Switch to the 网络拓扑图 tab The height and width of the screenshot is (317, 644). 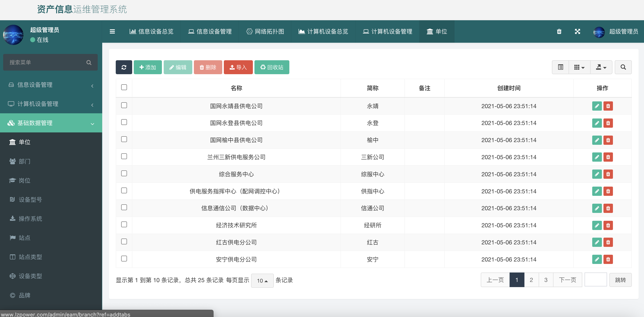point(265,31)
